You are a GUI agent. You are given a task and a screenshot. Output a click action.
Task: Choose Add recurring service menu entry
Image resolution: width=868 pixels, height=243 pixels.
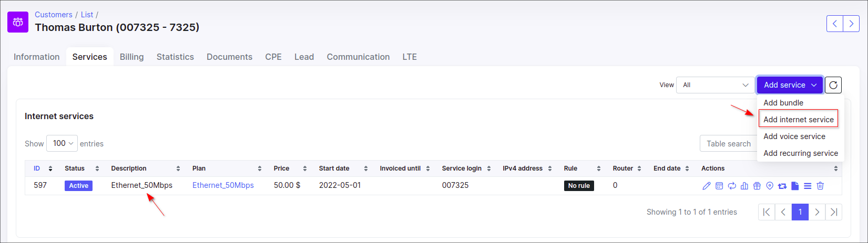coord(800,153)
